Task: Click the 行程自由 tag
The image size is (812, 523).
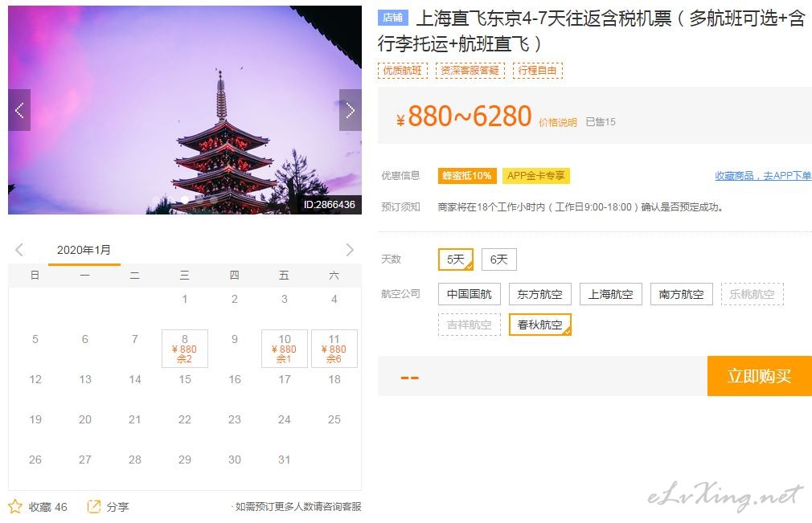Action: pyautogui.click(x=538, y=71)
